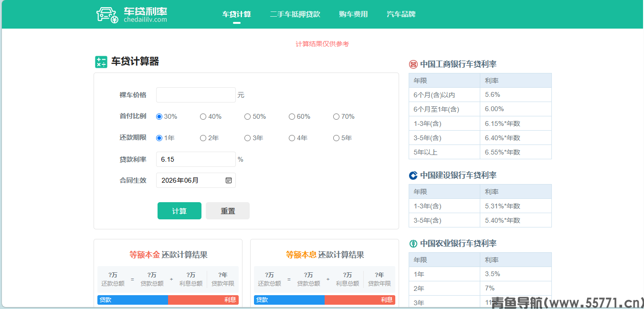Select 60% down payment ratio
Screen dimensions: 644x309
click(x=292, y=117)
